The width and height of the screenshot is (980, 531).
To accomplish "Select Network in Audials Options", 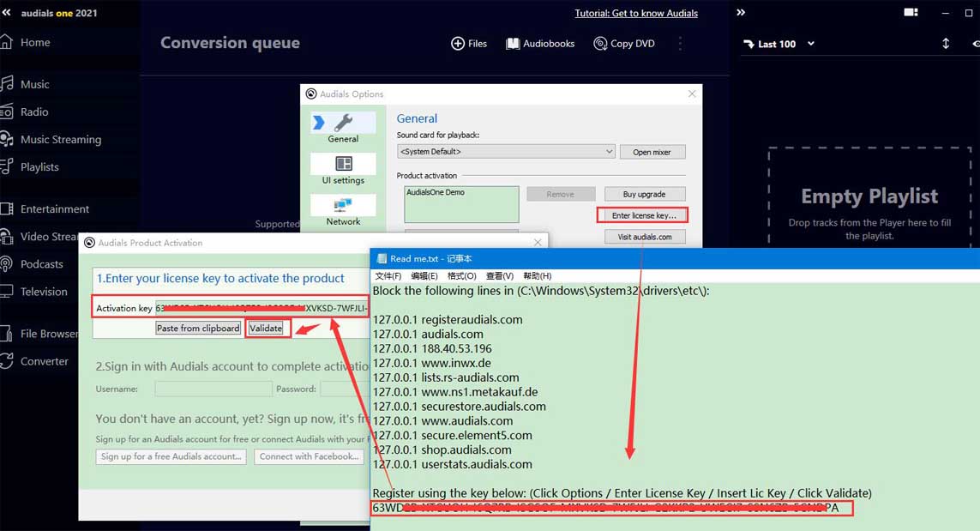I will coord(343,210).
